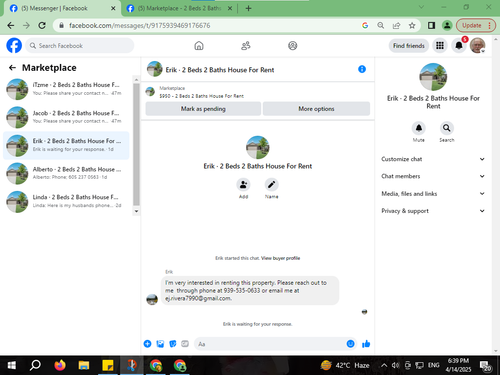The image size is (500, 375).
Task: Open Google icon in address bar
Action: click(x=365, y=25)
